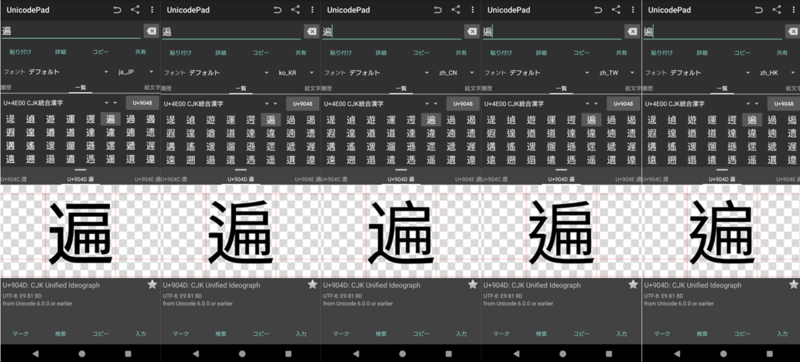
Task: Star the U+904D character in ja_JP screen
Action: pos(152,285)
